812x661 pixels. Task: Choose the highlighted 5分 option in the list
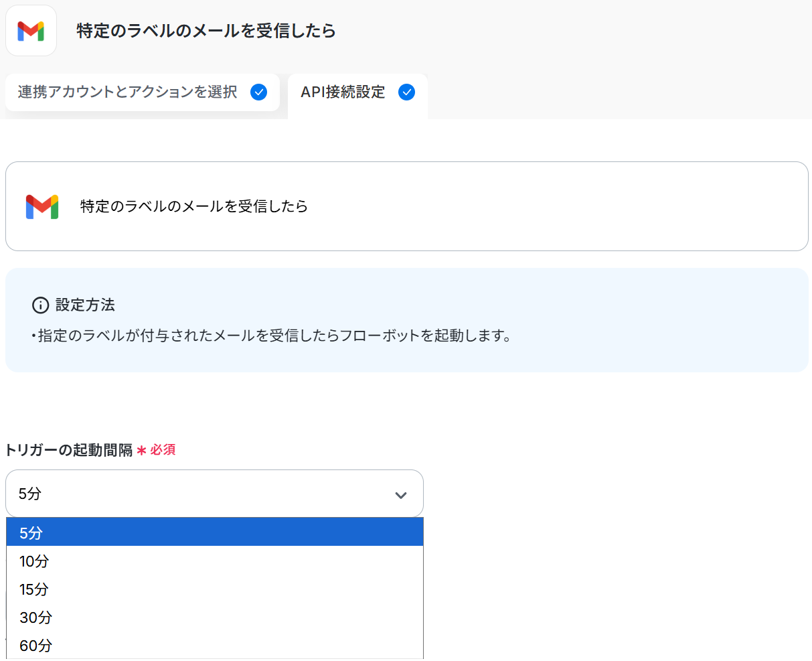click(214, 532)
